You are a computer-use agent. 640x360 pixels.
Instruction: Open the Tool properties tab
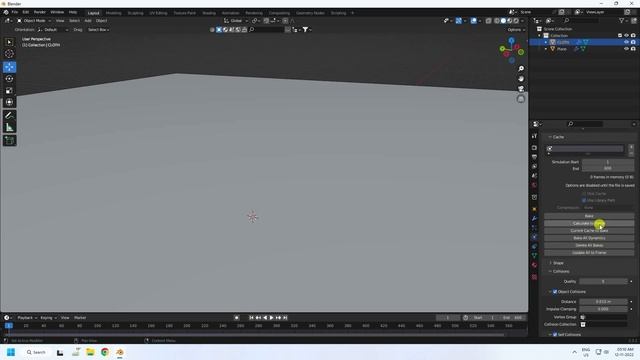[534, 136]
